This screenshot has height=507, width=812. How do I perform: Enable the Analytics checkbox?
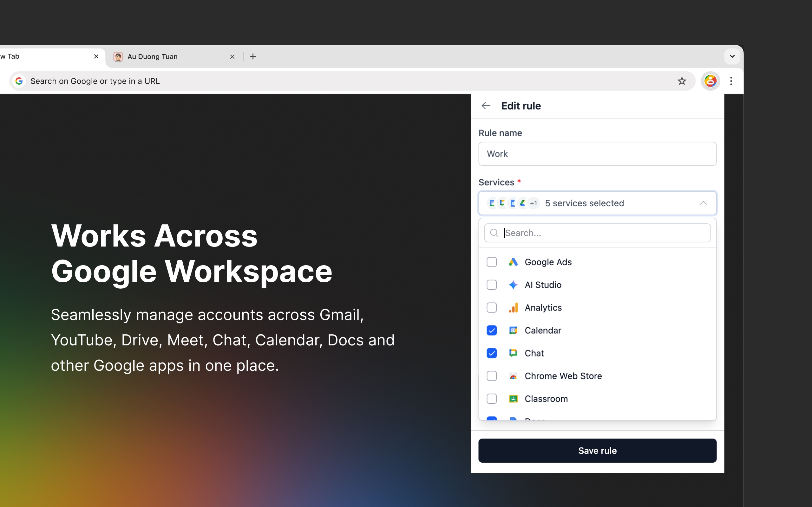pyautogui.click(x=492, y=307)
